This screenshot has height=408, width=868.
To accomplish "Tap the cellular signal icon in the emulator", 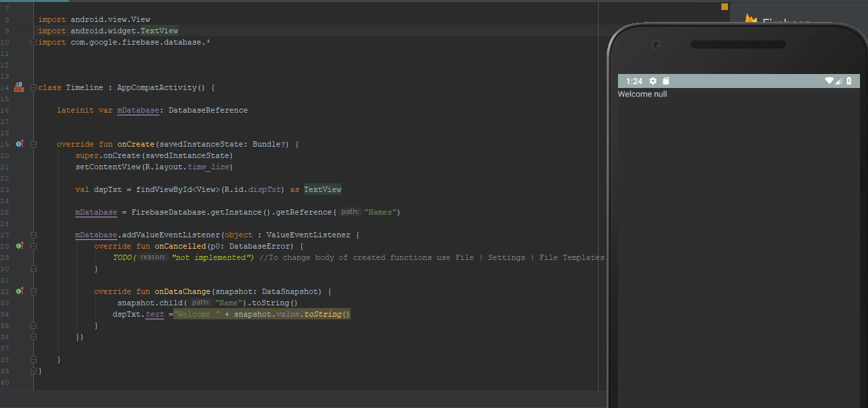I will tap(839, 81).
